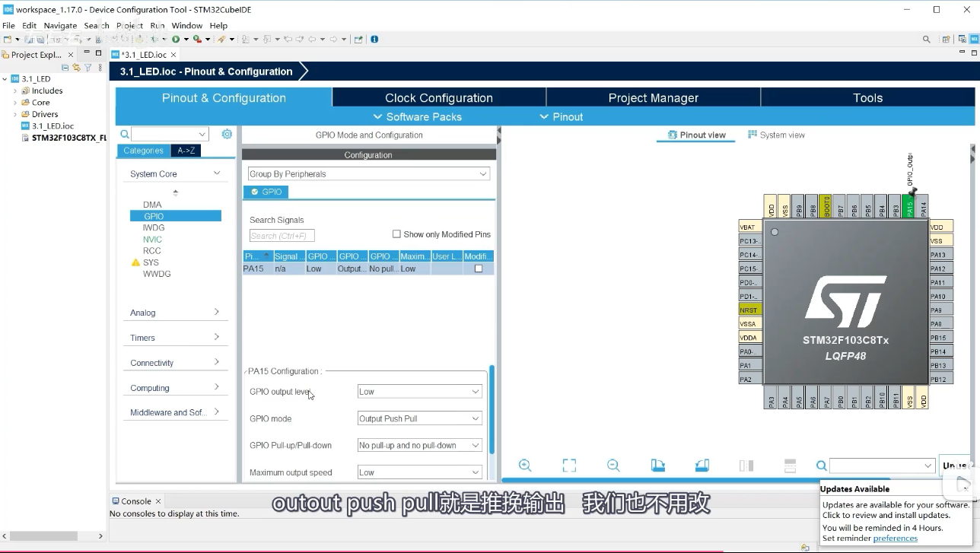Screen dimensions: 980x553
Task: Enable Show only Modified Pins checkbox
Action: click(396, 234)
